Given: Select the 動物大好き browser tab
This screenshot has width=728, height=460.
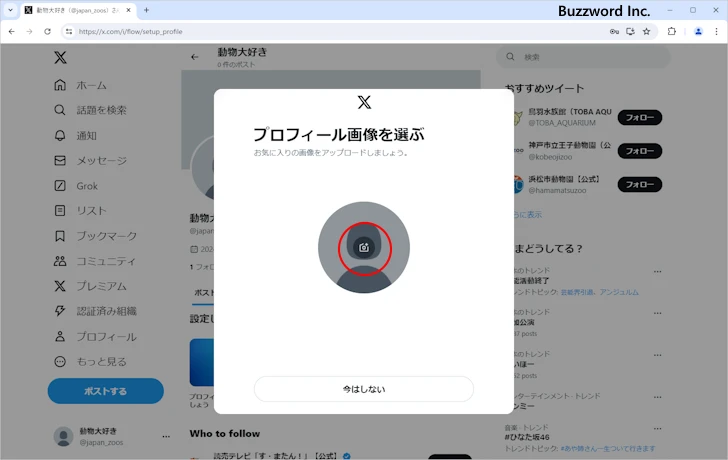Looking at the screenshot, I should [78, 10].
